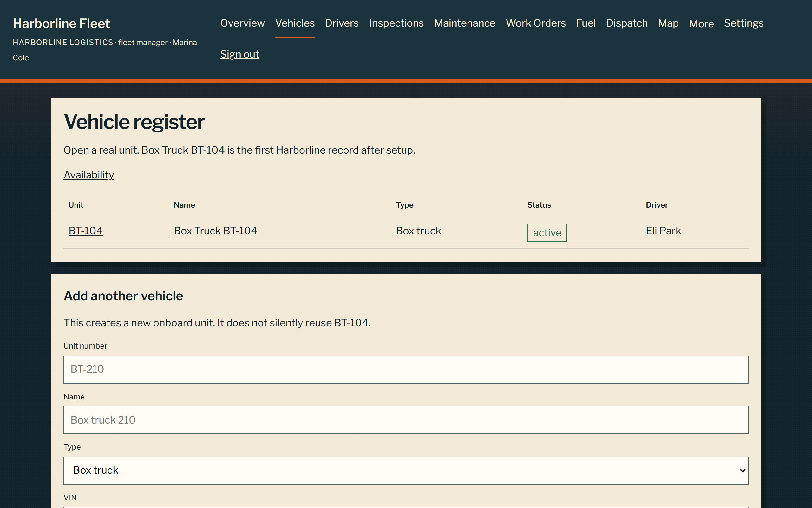Switch to the Vehicles tab

coord(295,23)
